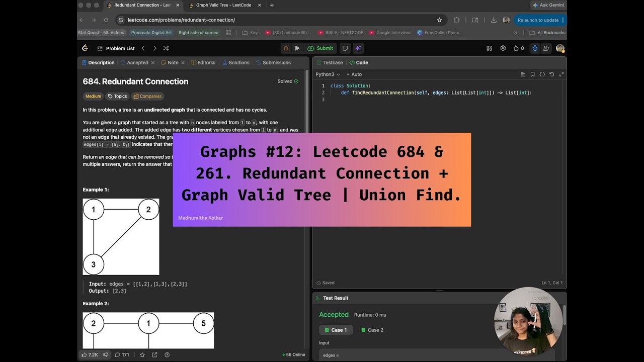644x362 pixels.
Task: Open the layout grid icon
Action: coord(489,48)
